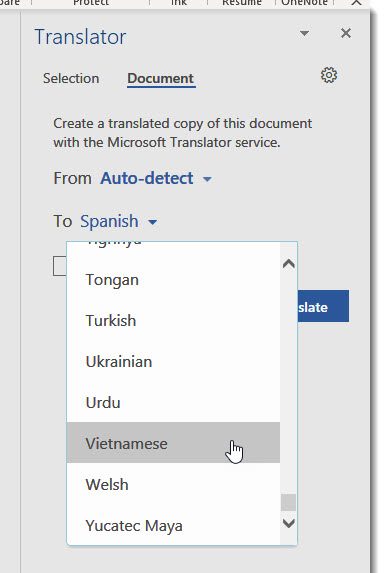
Task: Click the Spanish target language link
Action: point(109,221)
